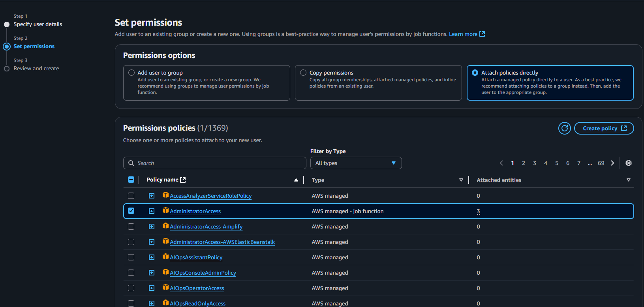Click the Attached entities column sort arrow

[629, 180]
